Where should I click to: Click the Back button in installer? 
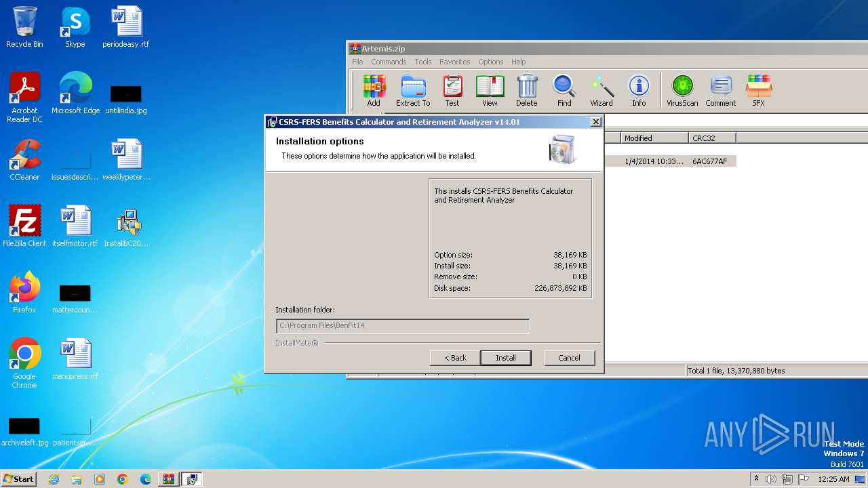tap(456, 358)
